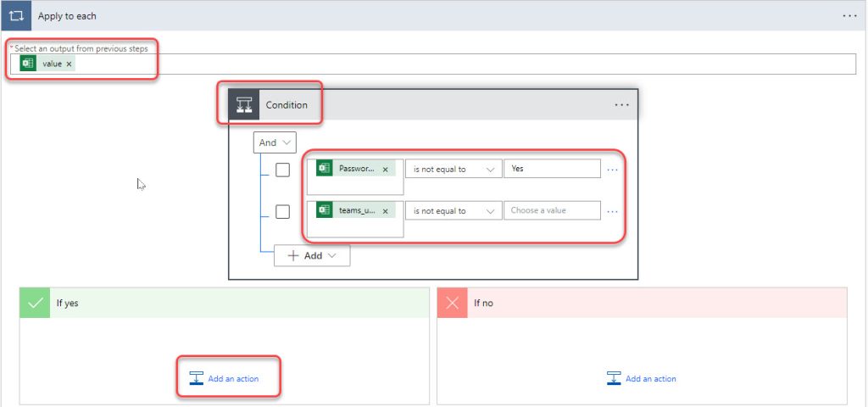Check the first condition row checkbox
Viewport: 868px width, 407px height.
pyautogui.click(x=283, y=170)
